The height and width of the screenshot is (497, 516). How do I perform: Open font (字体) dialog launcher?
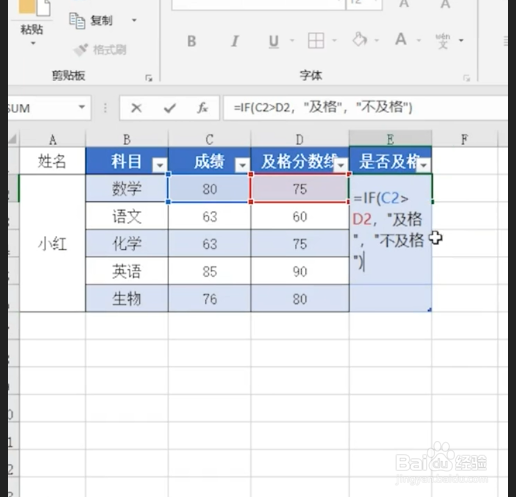pos(466,78)
